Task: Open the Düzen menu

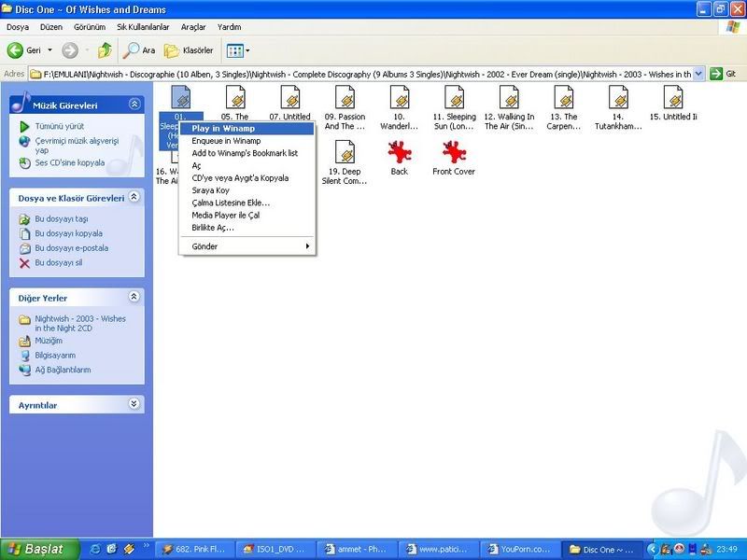Action: point(51,27)
